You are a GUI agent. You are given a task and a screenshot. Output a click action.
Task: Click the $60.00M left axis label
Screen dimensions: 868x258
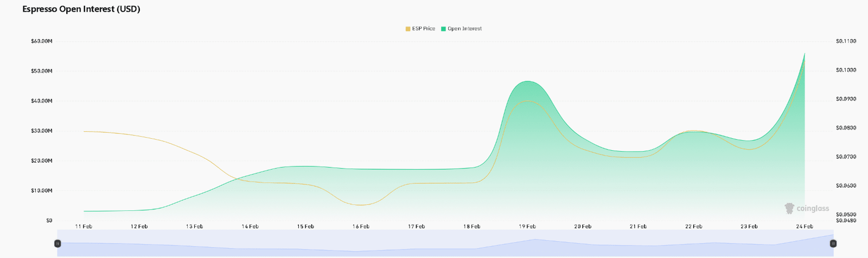coord(42,41)
